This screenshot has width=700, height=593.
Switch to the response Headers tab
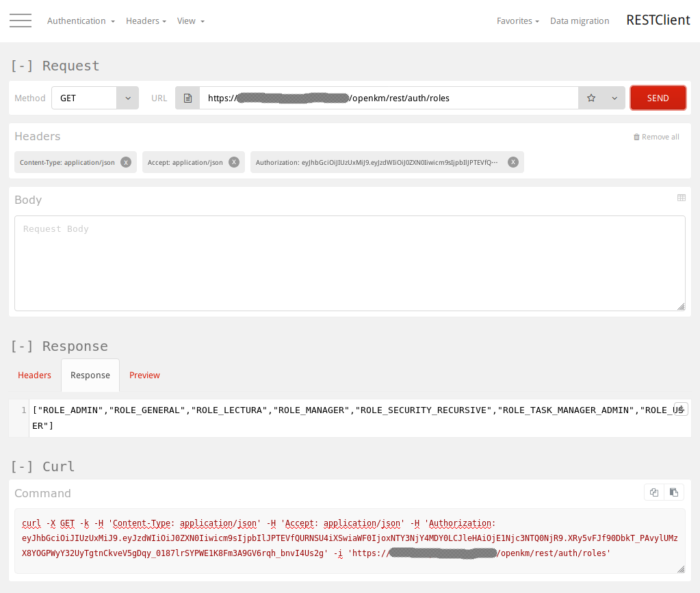point(34,375)
